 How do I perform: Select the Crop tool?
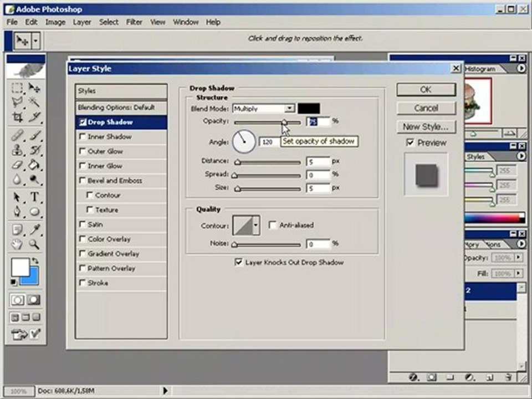(x=17, y=117)
